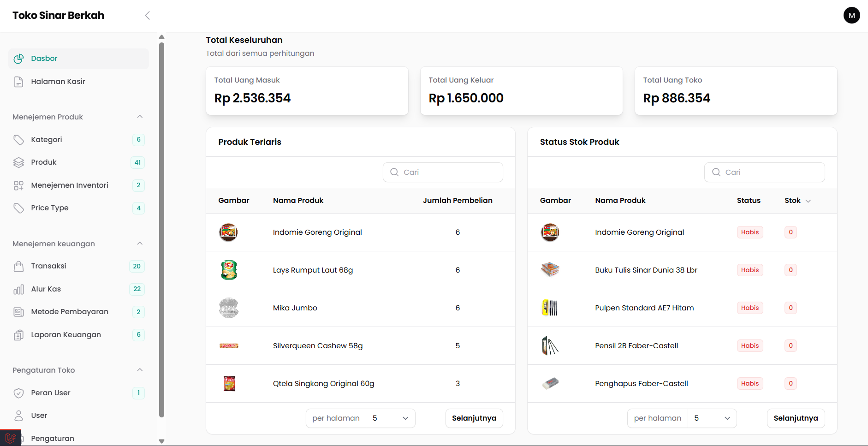Open per halaman dropdown in Produk Terlaris
The image size is (868, 446).
(390, 418)
